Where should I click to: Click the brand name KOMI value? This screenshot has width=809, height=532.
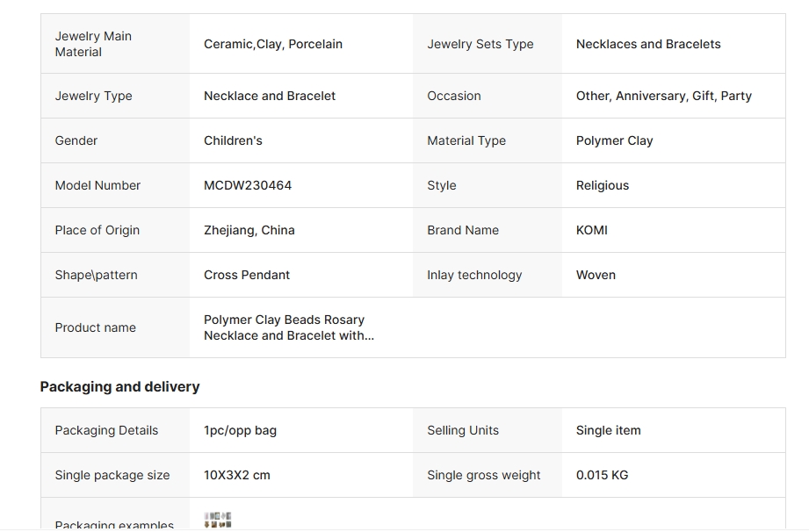click(x=592, y=230)
